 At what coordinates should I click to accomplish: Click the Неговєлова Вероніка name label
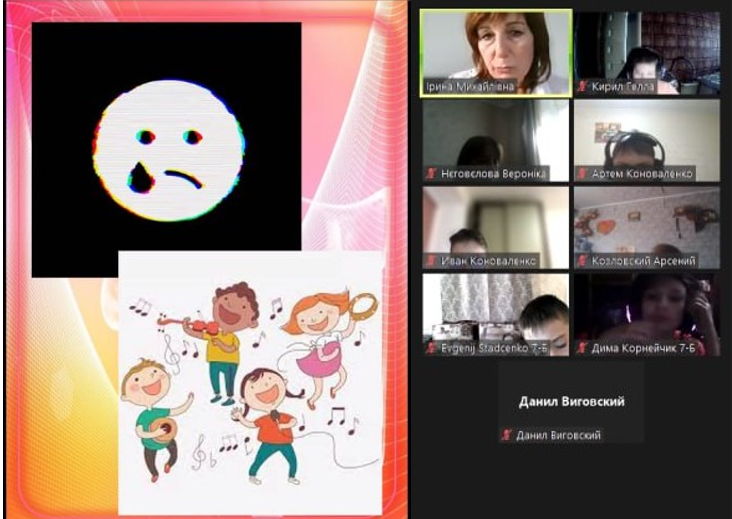click(493, 174)
